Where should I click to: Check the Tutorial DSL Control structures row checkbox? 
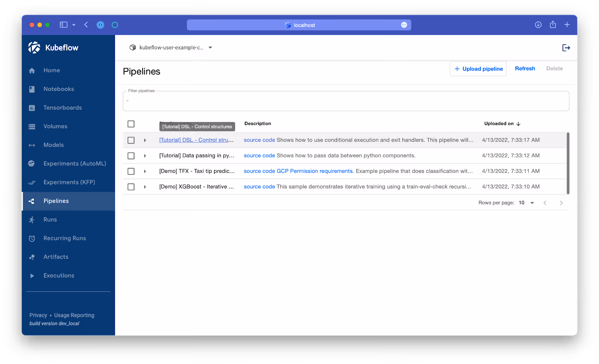[x=131, y=140]
